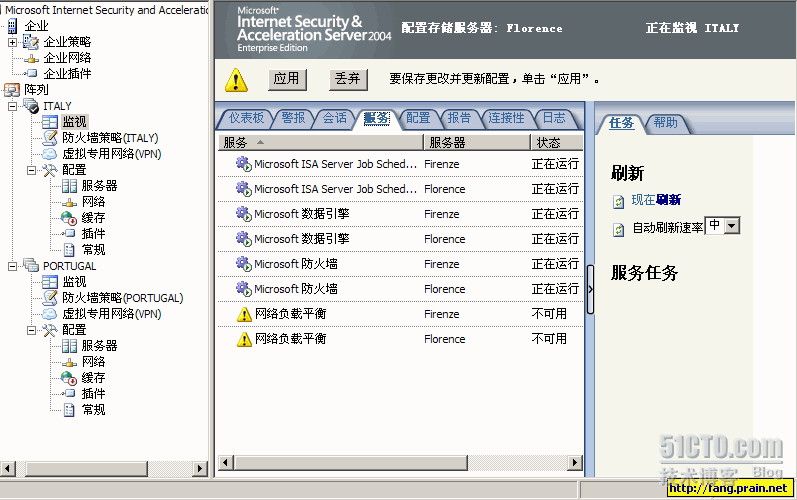Select Florence Job Scheduler service row

401,189
